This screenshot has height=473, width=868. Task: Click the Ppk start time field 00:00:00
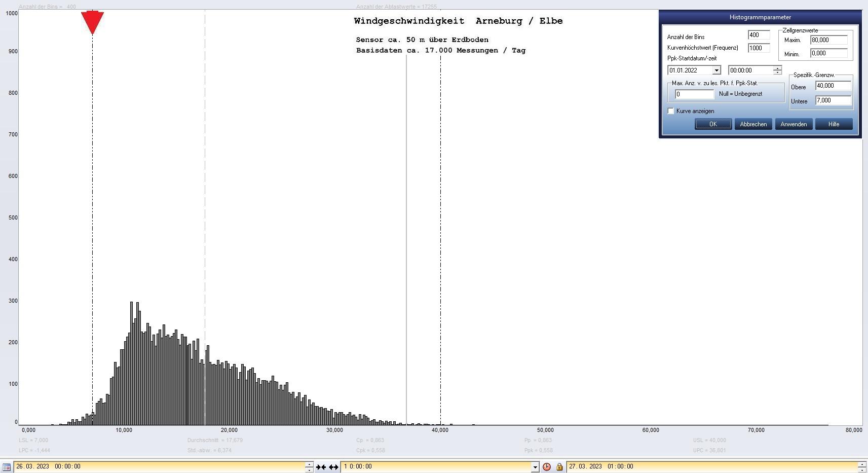[x=751, y=70]
